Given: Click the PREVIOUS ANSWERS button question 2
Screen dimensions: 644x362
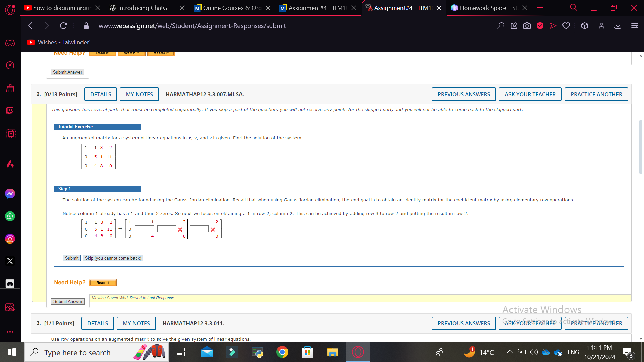Looking at the screenshot, I should click(464, 94).
